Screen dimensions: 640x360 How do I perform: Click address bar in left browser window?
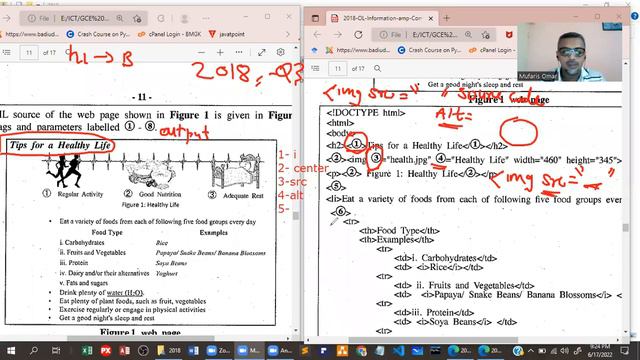click(x=84, y=18)
